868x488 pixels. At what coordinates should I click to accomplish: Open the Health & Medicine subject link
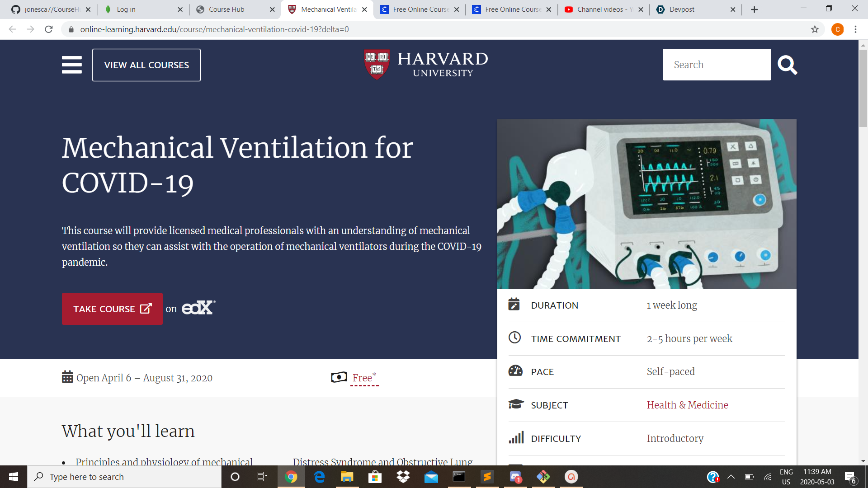[687, 405]
